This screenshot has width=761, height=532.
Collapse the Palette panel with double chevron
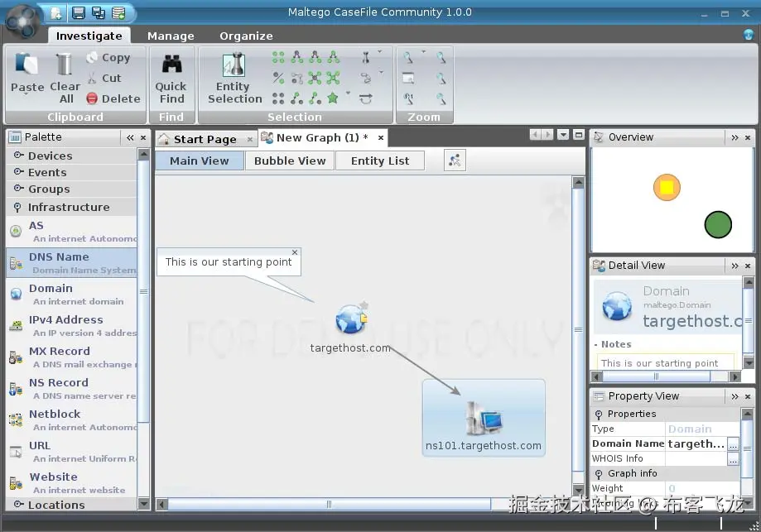[x=130, y=137]
